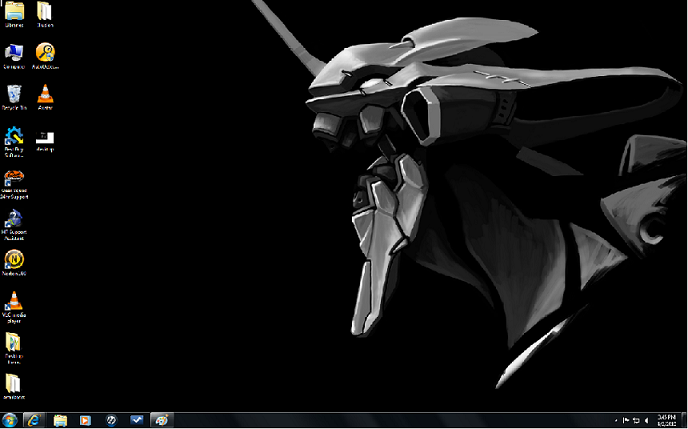Screen dimensions: 688x429
Task: Select the VLC cone file beside Recycle Bin
Action: 45,97
